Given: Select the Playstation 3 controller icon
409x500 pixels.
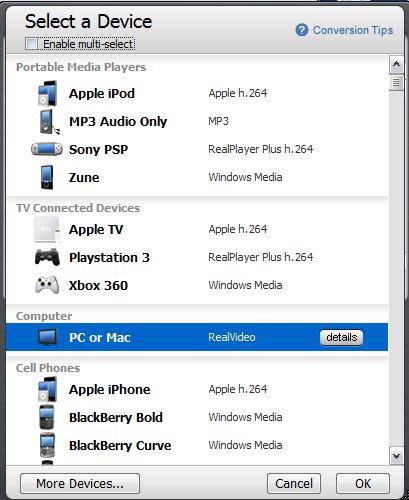Looking at the screenshot, I should pos(47,257).
